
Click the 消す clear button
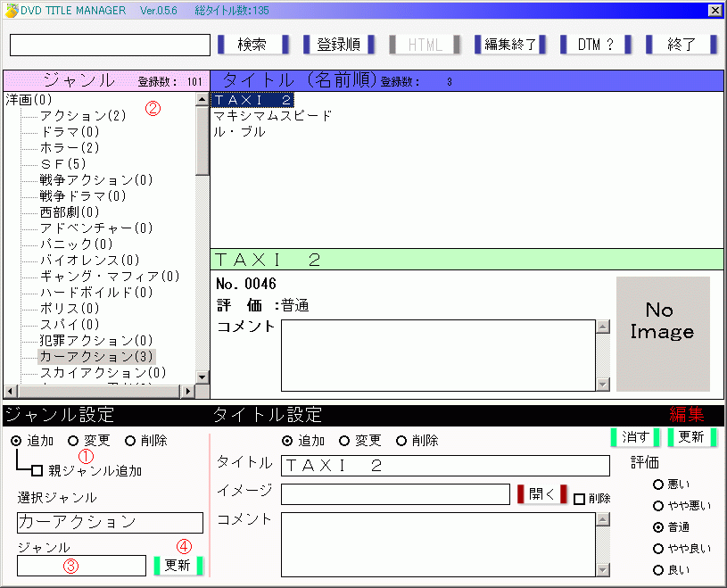tap(636, 437)
